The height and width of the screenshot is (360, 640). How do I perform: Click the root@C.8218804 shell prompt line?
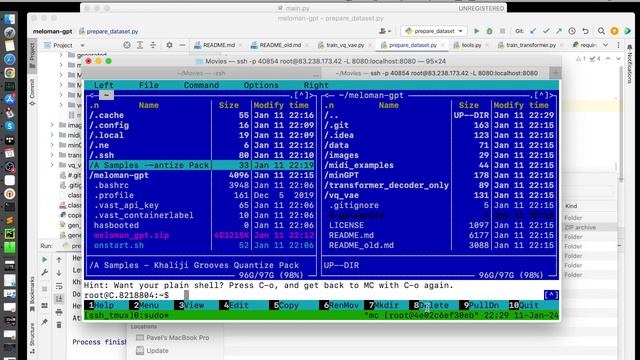point(127,295)
